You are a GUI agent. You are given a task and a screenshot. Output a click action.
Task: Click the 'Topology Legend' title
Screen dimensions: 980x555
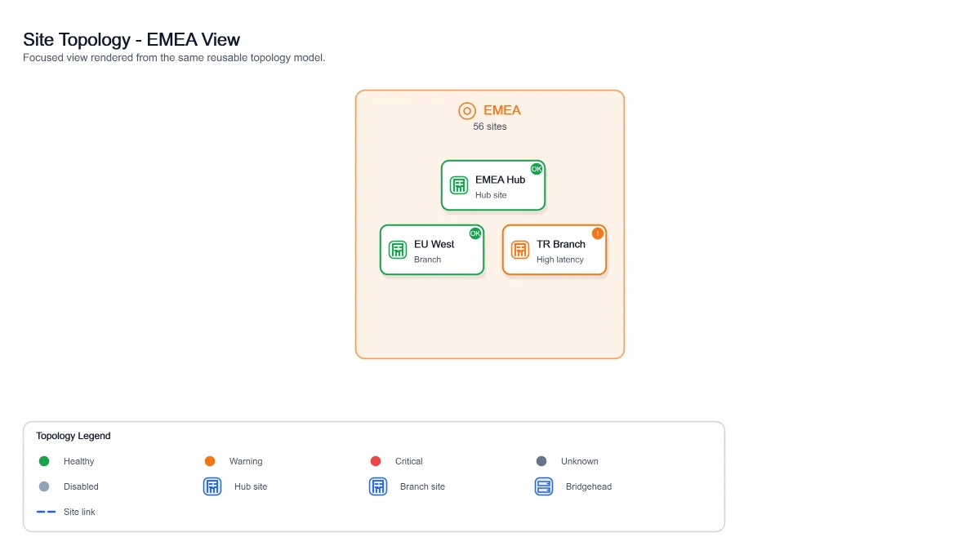[73, 436]
